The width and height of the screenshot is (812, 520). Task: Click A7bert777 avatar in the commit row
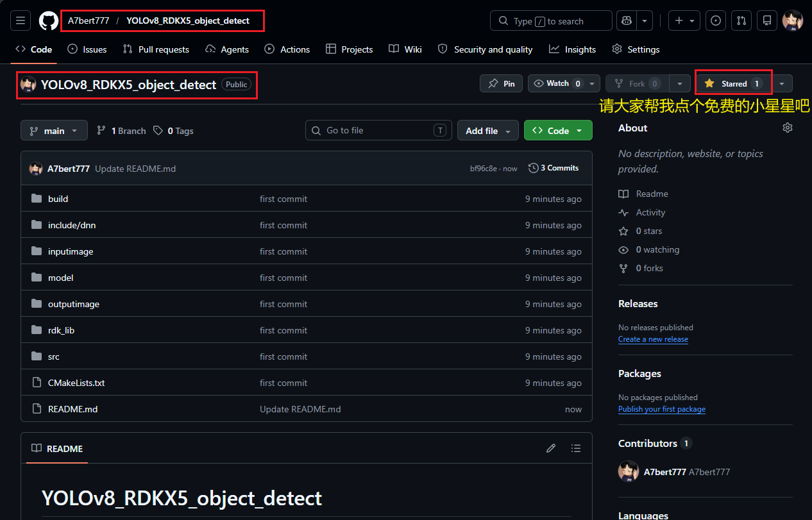click(x=36, y=169)
